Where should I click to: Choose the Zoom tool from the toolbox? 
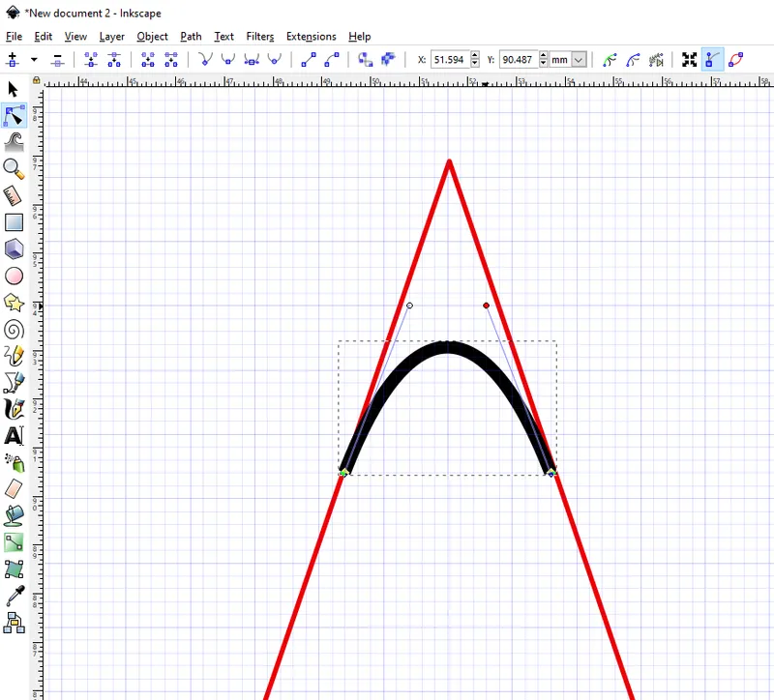pos(13,168)
